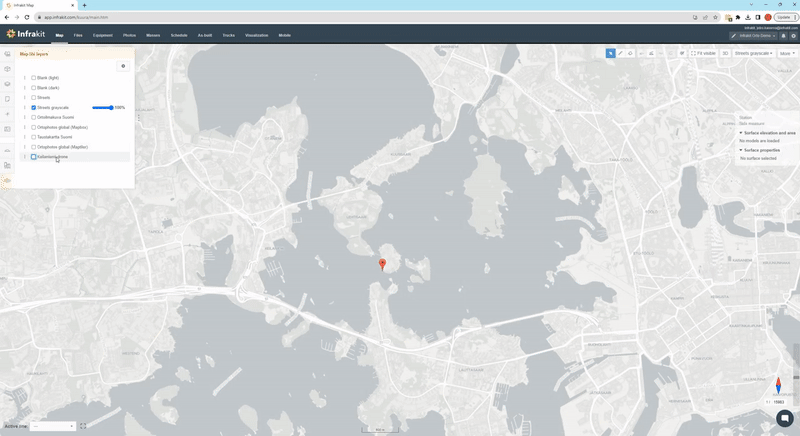The image size is (800, 436).
Task: Activate the line measure drawing tool
Action: point(620,53)
